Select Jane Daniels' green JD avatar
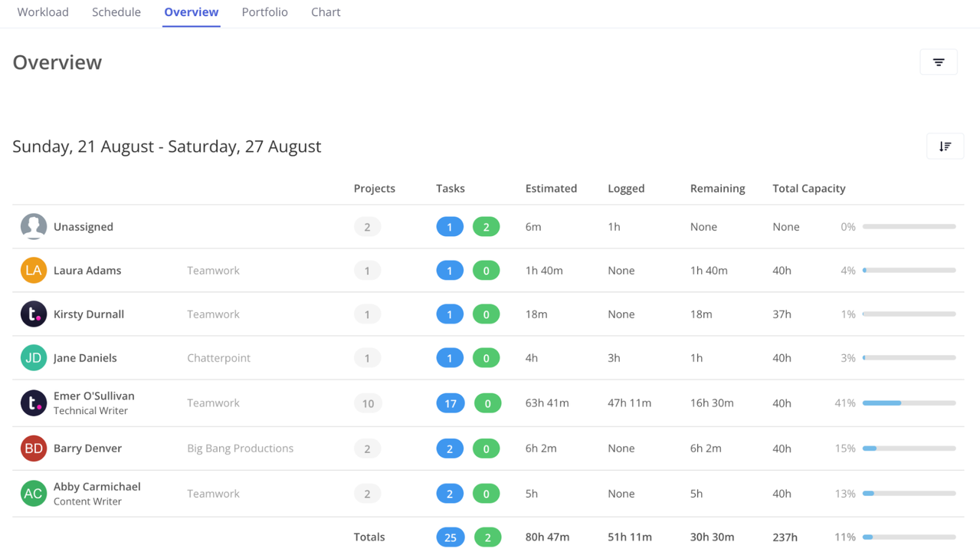 (34, 357)
